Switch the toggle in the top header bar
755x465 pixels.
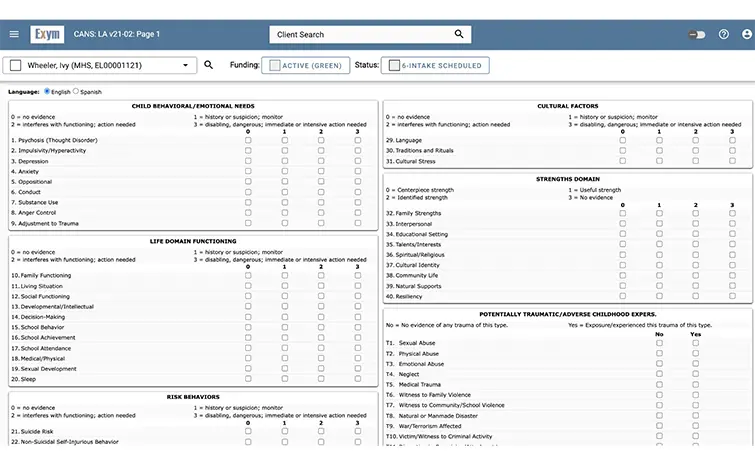pyautogui.click(x=696, y=34)
